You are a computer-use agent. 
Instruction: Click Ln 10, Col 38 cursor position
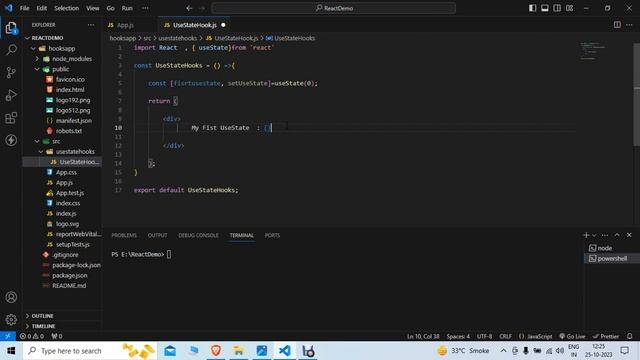tap(423, 336)
